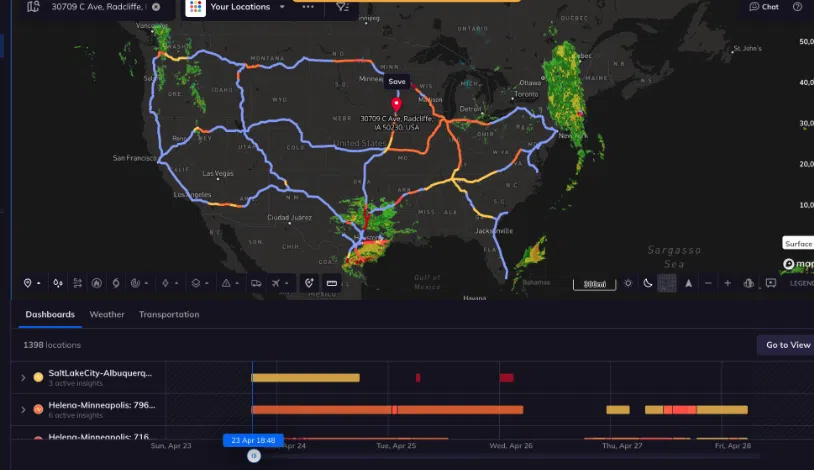Click the 300mi map scale indicator
Screen dimensions: 814x470
(594, 284)
